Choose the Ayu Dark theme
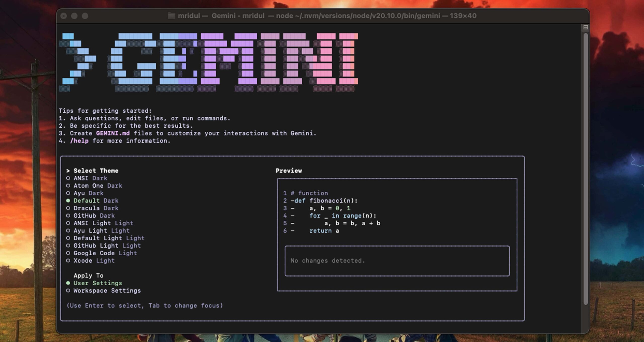 (x=85, y=193)
